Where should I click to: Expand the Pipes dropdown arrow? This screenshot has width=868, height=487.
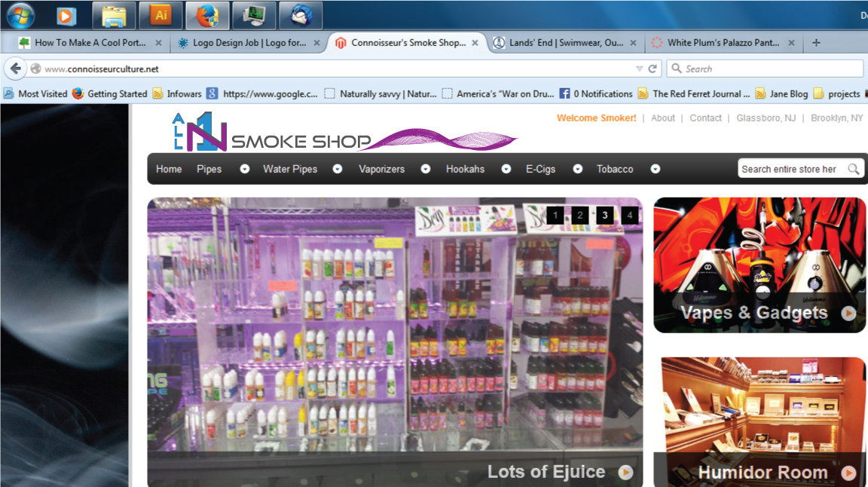pyautogui.click(x=245, y=169)
